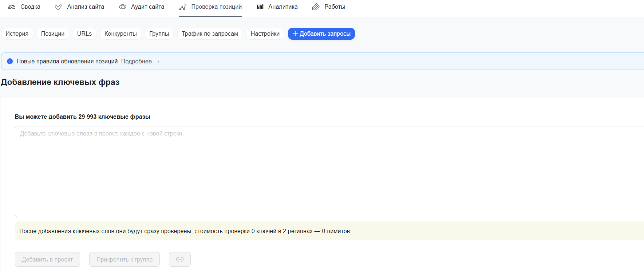
Task: Open the URLs tab
Action: 84,34
